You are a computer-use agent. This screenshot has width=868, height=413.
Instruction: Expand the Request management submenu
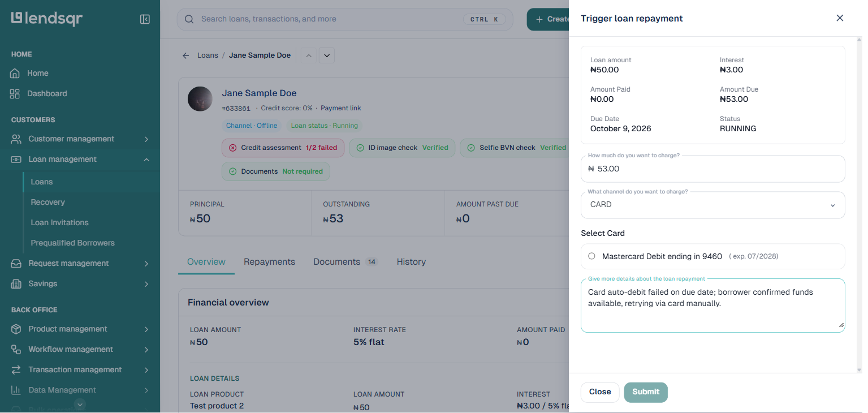tap(146, 264)
